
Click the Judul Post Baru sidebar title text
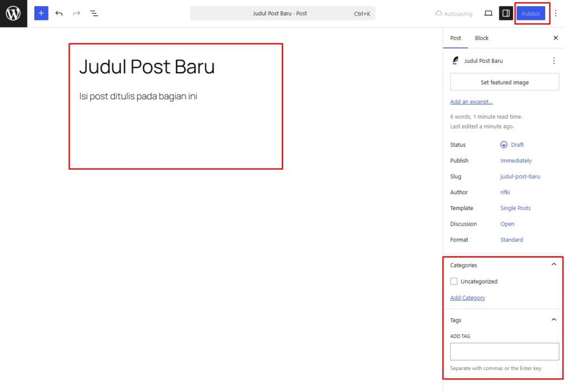483,61
